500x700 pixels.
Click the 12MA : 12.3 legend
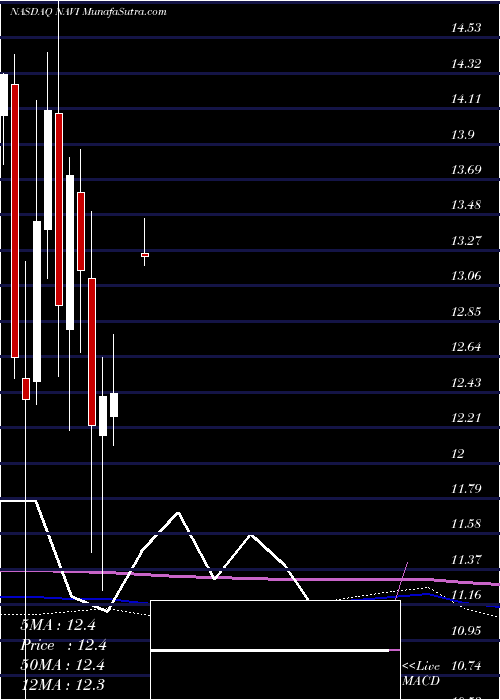(62, 685)
